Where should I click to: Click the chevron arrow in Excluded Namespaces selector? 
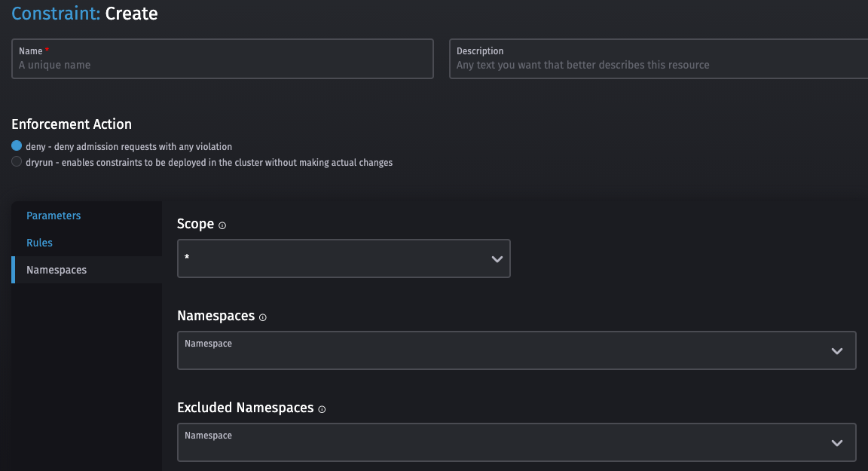pos(836,442)
